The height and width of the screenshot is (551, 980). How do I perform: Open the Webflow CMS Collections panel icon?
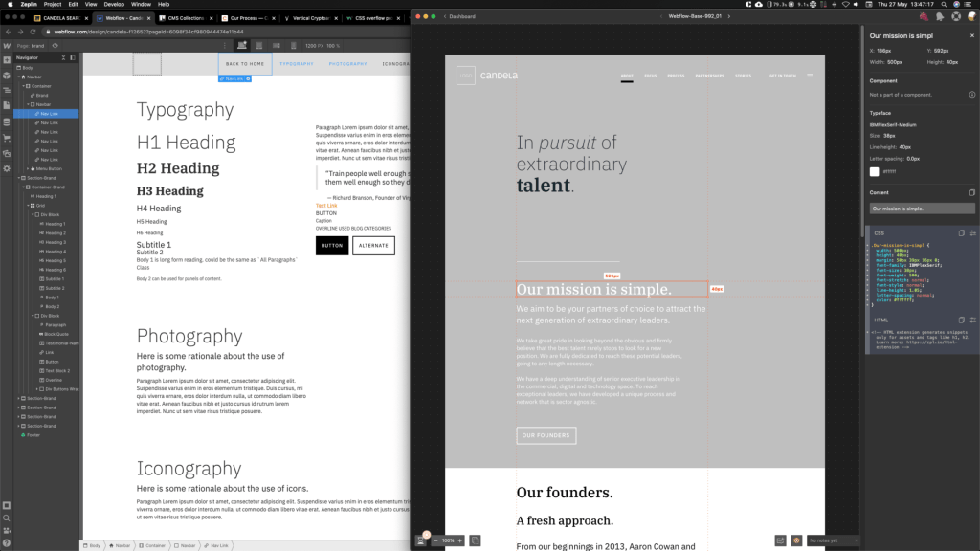7,121
